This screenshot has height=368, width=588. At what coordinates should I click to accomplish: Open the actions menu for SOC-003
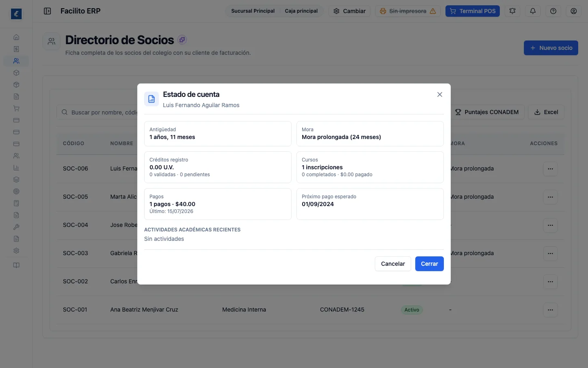[550, 254]
